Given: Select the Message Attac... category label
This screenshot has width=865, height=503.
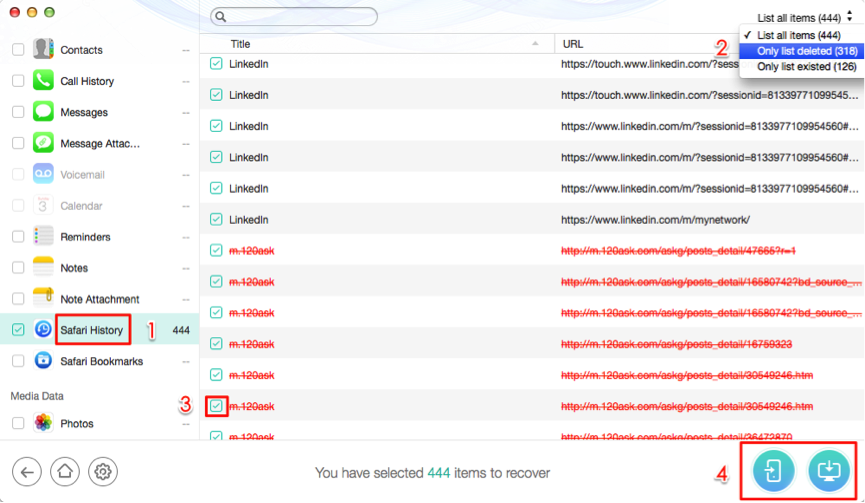Looking at the screenshot, I should pyautogui.click(x=100, y=143).
